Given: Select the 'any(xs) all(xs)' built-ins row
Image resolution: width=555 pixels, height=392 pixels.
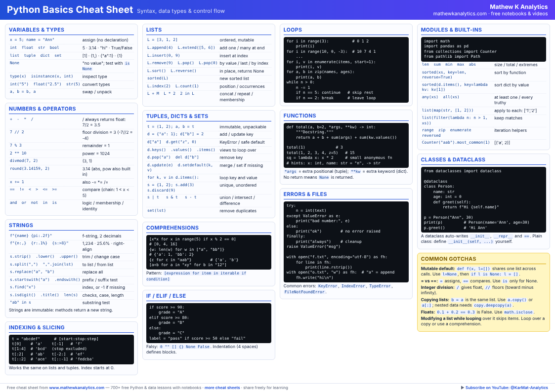Looking at the screenshot, I should [483, 100].
